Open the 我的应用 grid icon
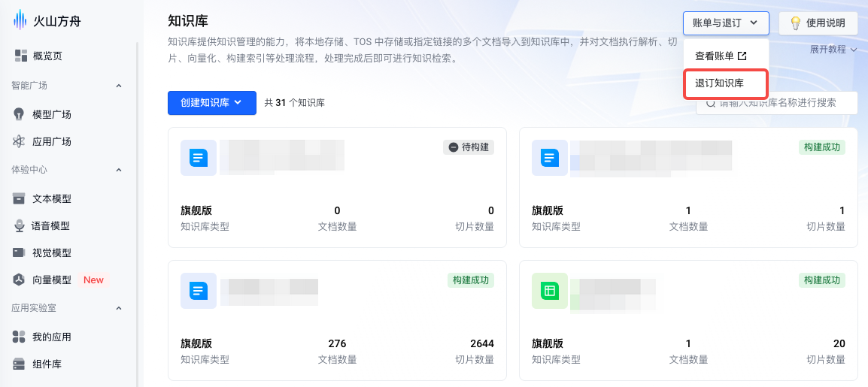 click(20, 337)
